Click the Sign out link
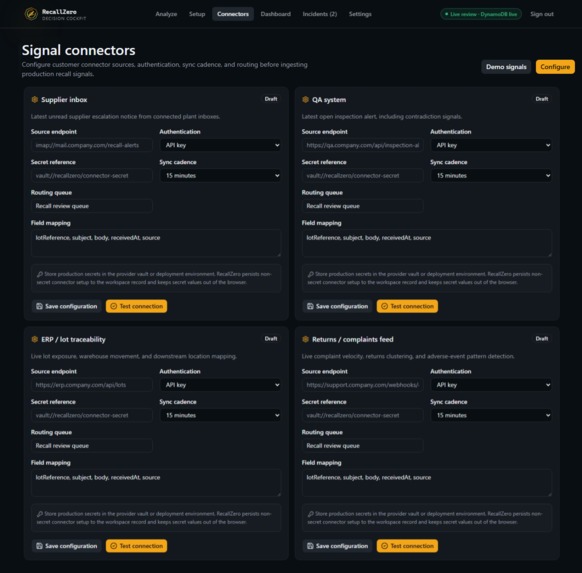The height and width of the screenshot is (573, 582). point(542,14)
